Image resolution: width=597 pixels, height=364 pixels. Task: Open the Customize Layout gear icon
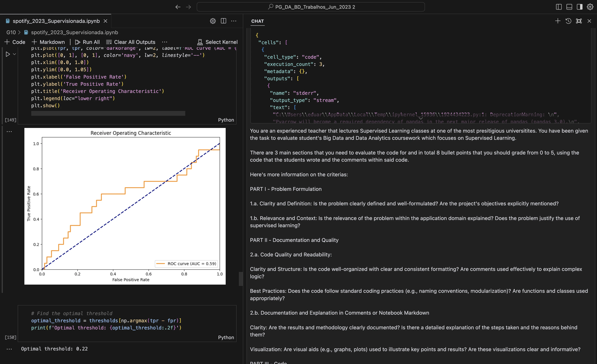[x=590, y=7]
